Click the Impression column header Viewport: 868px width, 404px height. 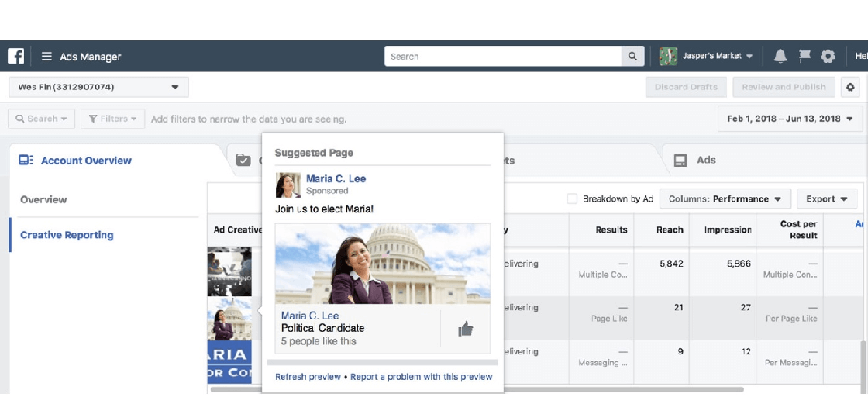click(728, 230)
